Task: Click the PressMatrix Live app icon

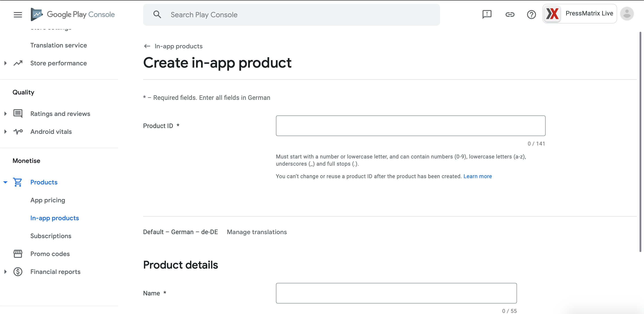Action: [552, 14]
